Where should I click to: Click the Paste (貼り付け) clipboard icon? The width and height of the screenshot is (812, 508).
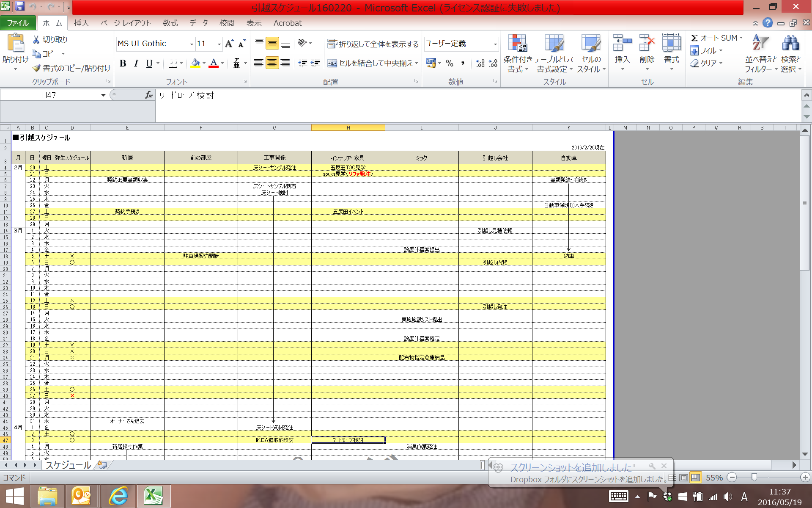(x=16, y=44)
